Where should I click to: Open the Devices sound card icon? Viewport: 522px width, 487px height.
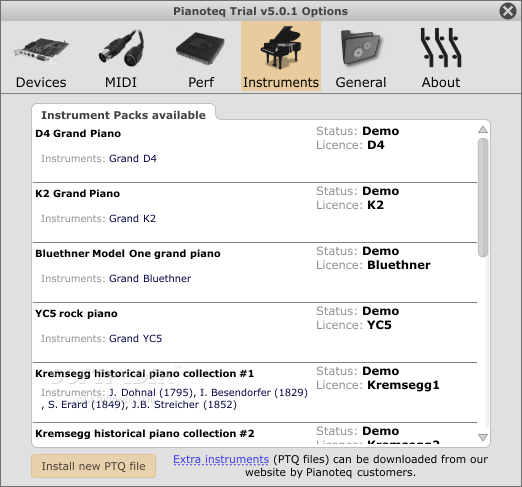pyautogui.click(x=41, y=50)
